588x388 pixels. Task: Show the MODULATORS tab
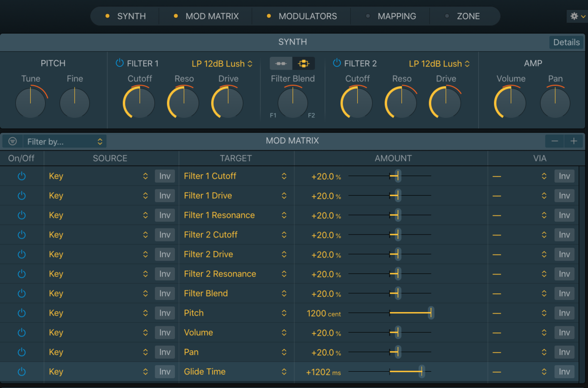pos(302,16)
